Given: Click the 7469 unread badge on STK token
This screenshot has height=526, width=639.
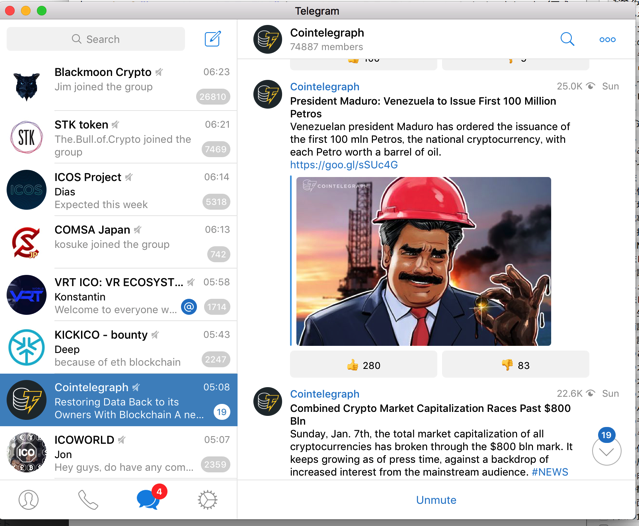Looking at the screenshot, I should pyautogui.click(x=216, y=149).
